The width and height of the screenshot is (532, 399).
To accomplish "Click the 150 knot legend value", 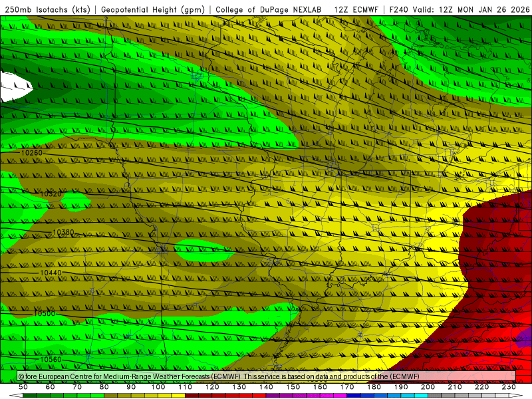I will 293,387.
